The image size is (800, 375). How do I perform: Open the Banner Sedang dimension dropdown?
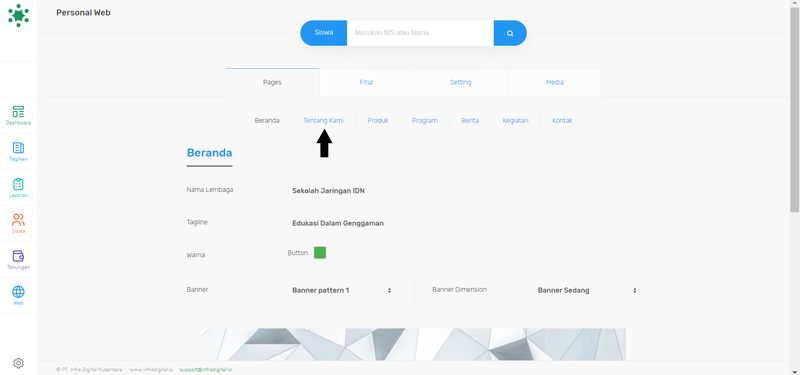point(587,290)
